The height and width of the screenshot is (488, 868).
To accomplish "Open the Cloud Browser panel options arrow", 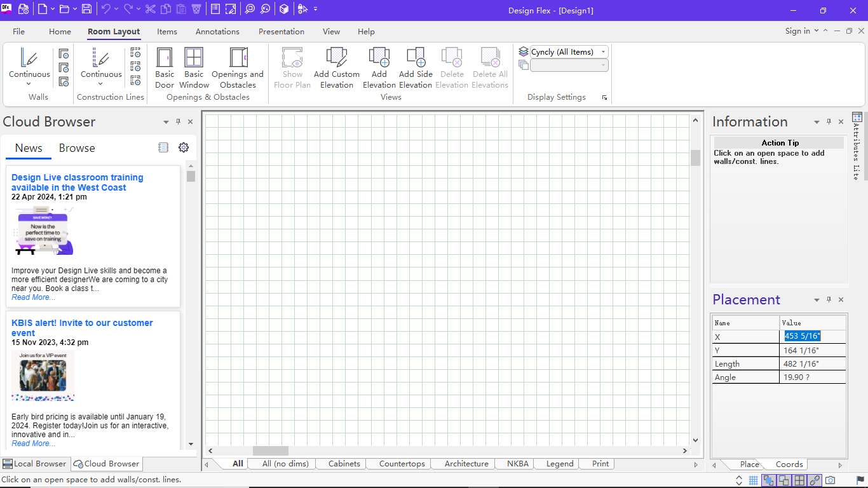I will pyautogui.click(x=166, y=122).
